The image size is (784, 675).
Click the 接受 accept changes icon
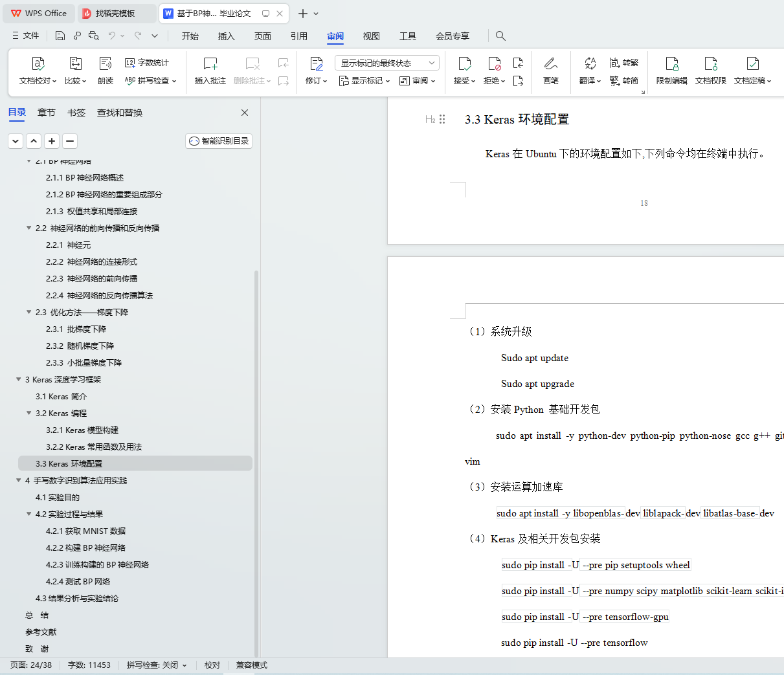pyautogui.click(x=464, y=63)
